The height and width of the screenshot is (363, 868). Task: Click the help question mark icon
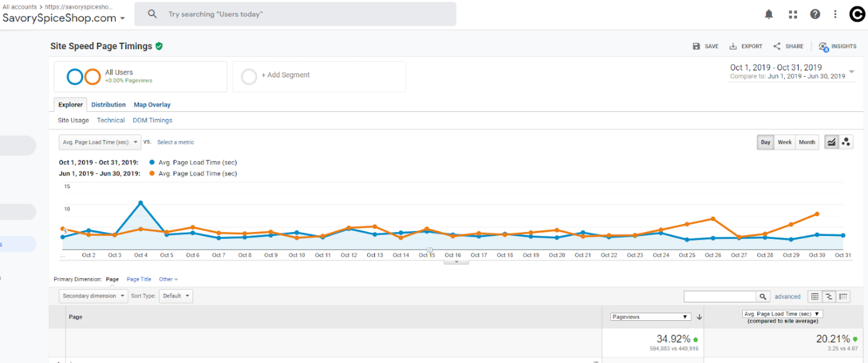pyautogui.click(x=815, y=14)
